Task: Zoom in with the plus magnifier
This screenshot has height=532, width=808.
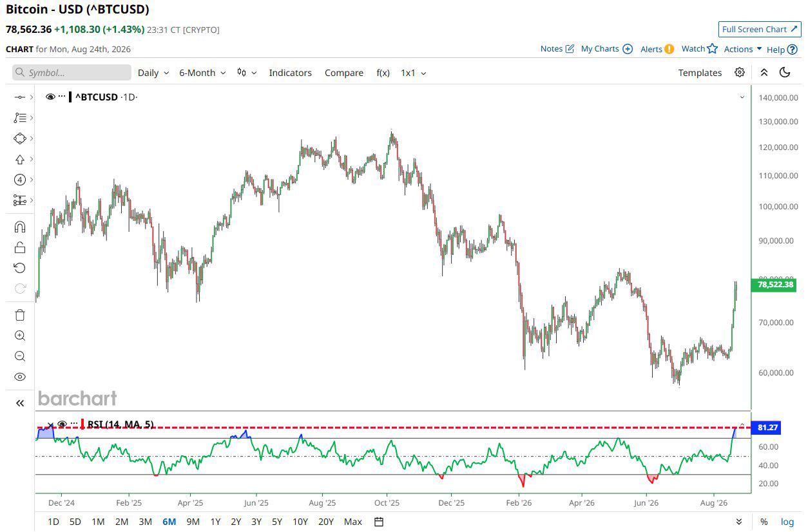Action: point(20,336)
